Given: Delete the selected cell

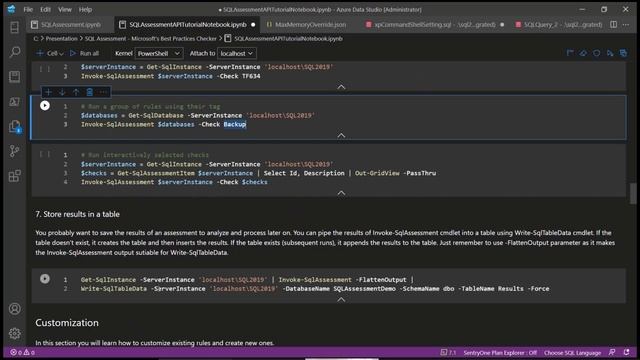Looking at the screenshot, I should pyautogui.click(x=89, y=92).
